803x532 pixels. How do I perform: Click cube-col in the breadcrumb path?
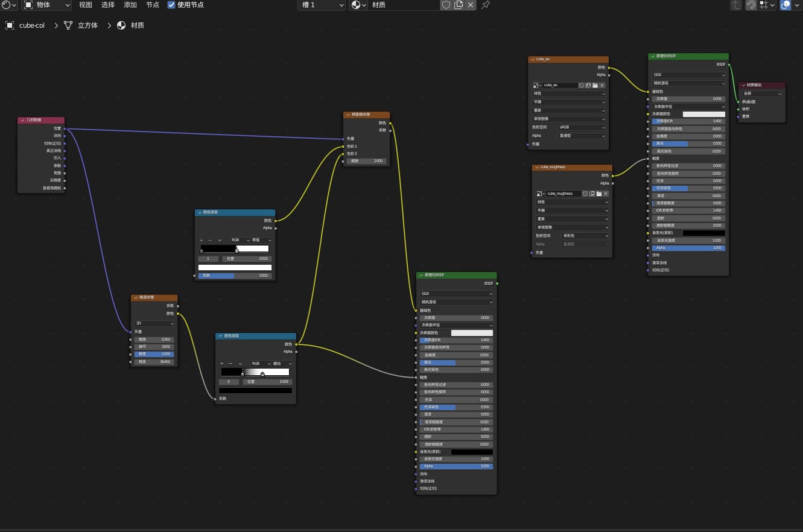(x=32, y=25)
